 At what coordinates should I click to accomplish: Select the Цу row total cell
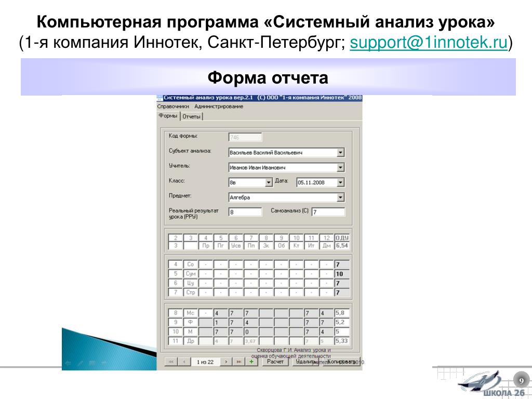[x=342, y=283]
